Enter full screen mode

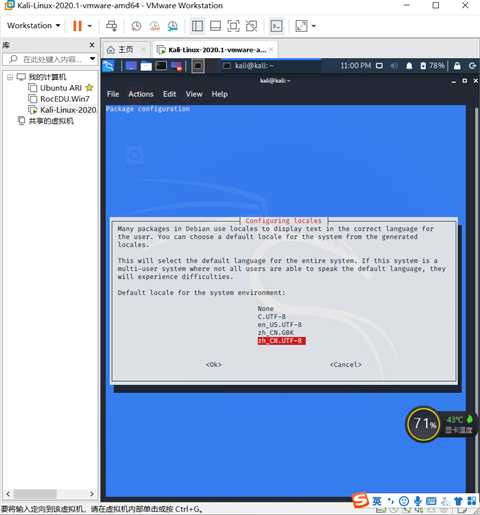pyautogui.click(x=233, y=26)
